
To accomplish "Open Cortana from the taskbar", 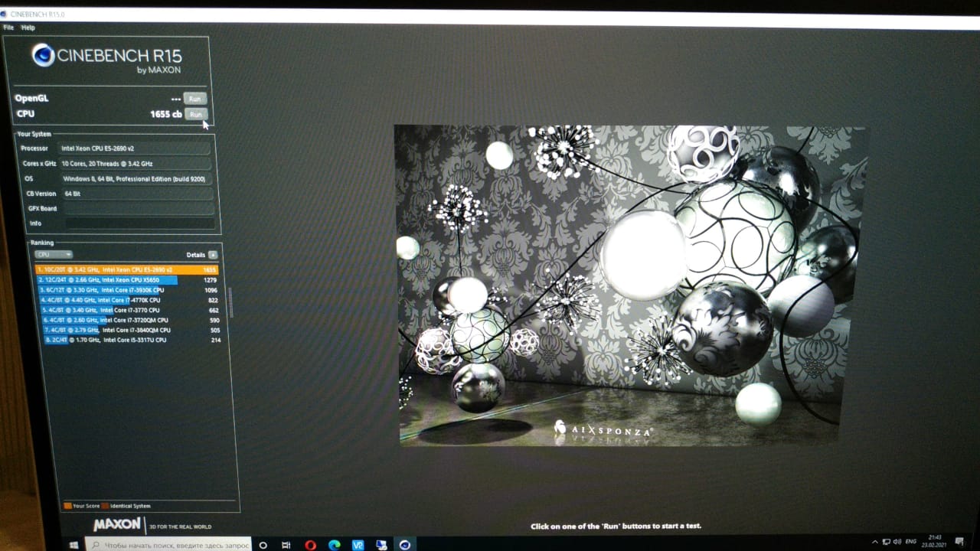I will (x=263, y=545).
